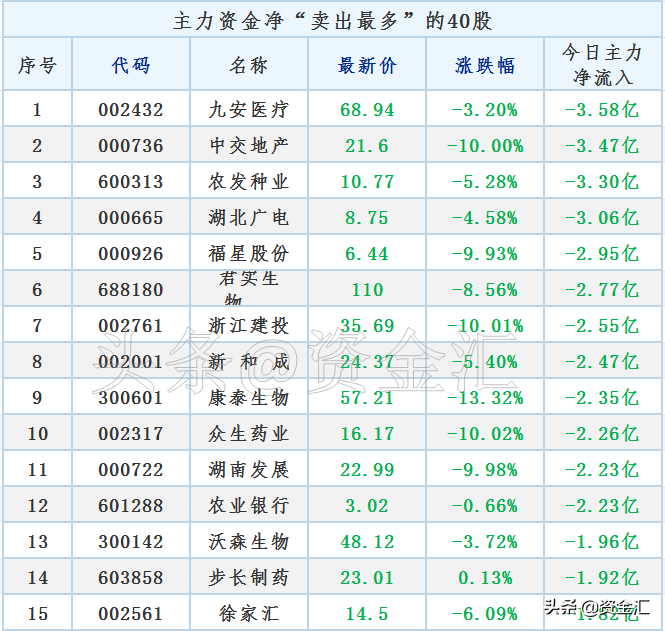Image resolution: width=665 pixels, height=631 pixels.
Task: Click price 16.17 cell
Action: [367, 434]
